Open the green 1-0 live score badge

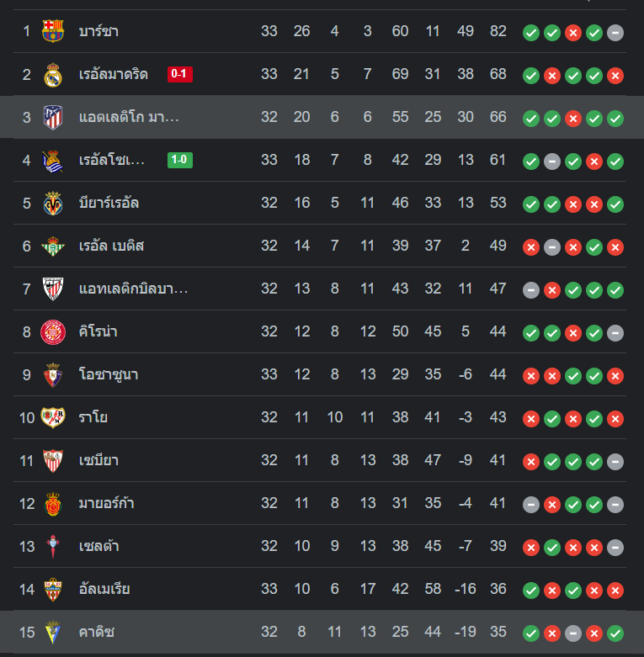click(180, 161)
